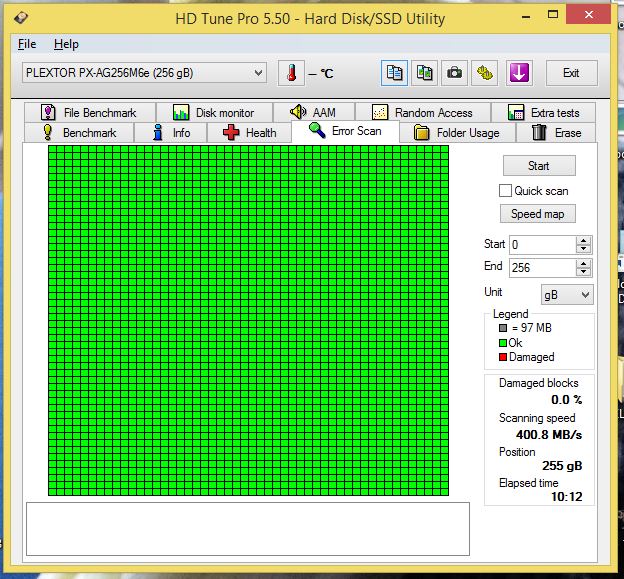Click the 10:12 elapsed time value
Image resolution: width=624 pixels, height=579 pixels.
(566, 497)
